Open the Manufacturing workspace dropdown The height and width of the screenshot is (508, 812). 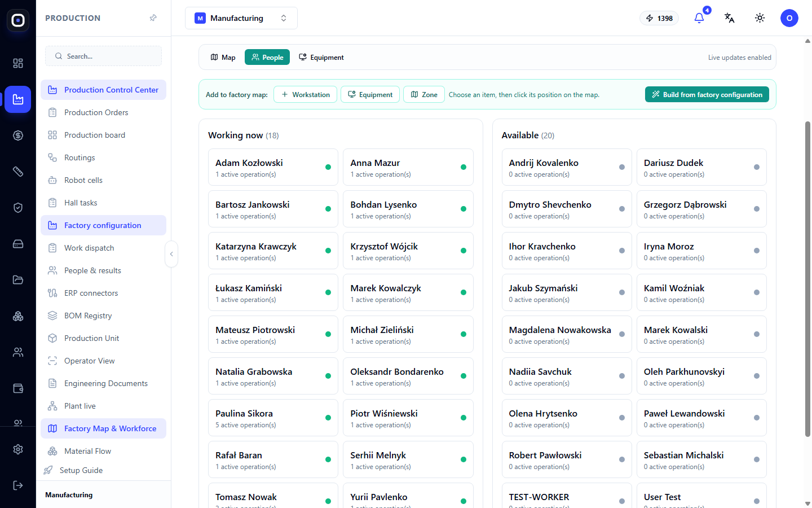click(241, 18)
